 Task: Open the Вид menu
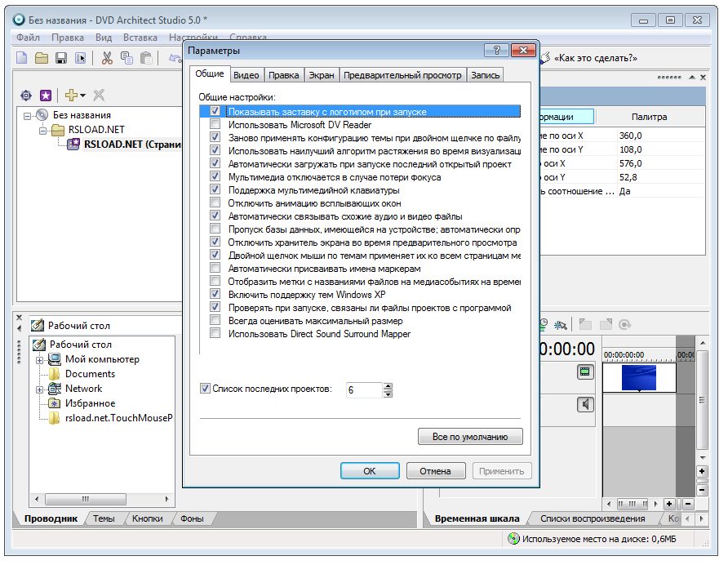pyautogui.click(x=104, y=38)
